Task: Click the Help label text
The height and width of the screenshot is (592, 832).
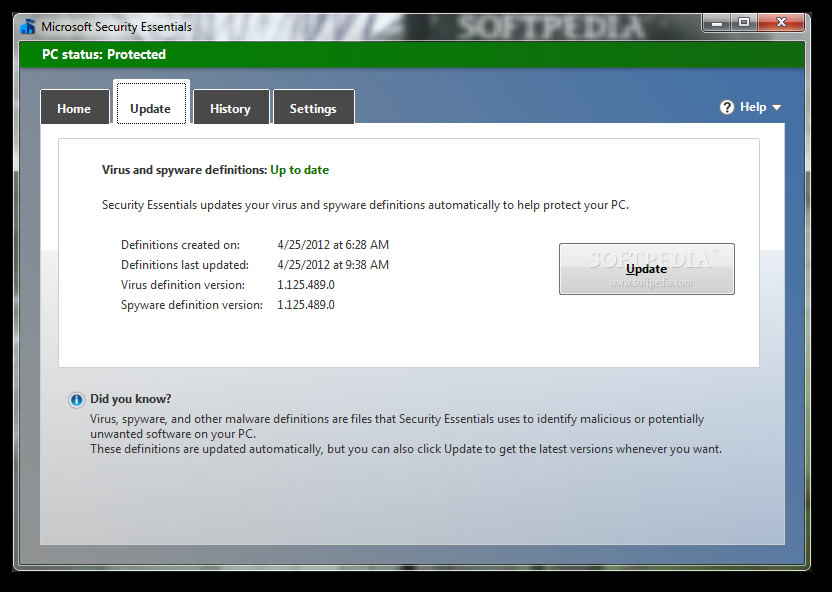Action: (753, 107)
